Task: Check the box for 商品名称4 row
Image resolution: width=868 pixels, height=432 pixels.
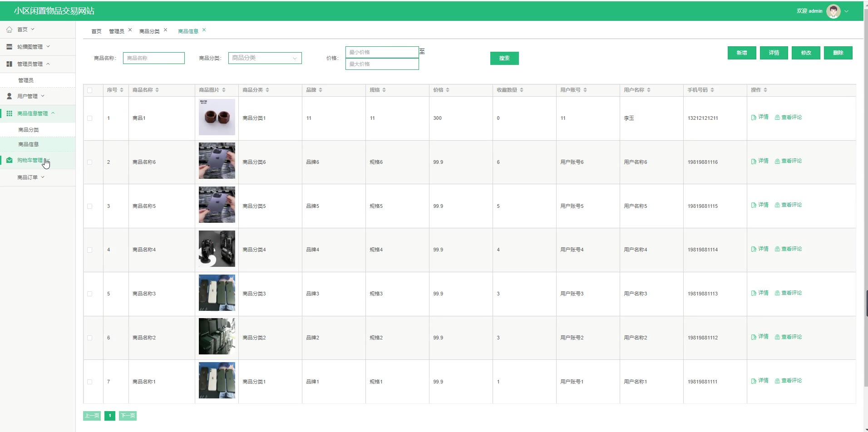Action: click(x=89, y=250)
